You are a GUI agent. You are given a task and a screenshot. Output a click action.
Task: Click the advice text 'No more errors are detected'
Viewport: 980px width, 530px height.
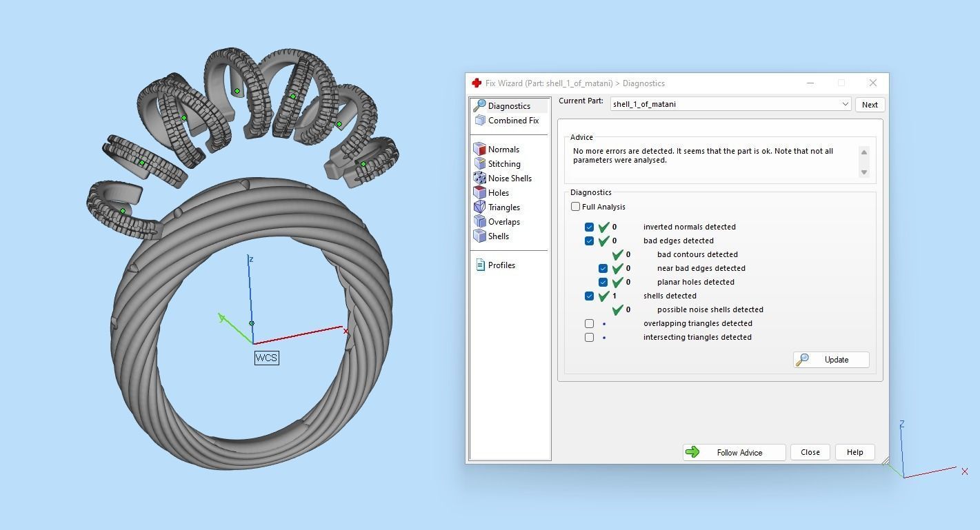(623, 151)
